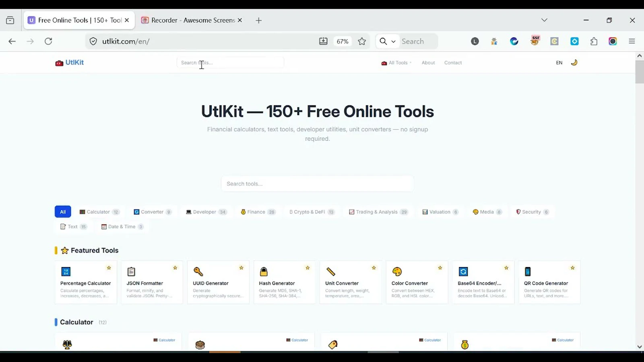This screenshot has width=644, height=362.
Task: Filter tools by Converter category
Action: tap(153, 212)
